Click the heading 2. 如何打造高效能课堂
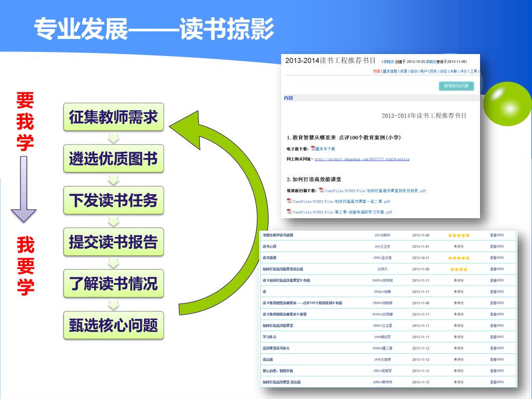Screen dimensions: 532x399 tap(314, 179)
